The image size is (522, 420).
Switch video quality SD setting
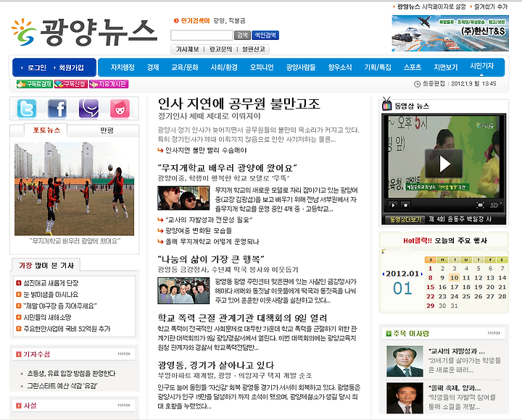(x=495, y=205)
